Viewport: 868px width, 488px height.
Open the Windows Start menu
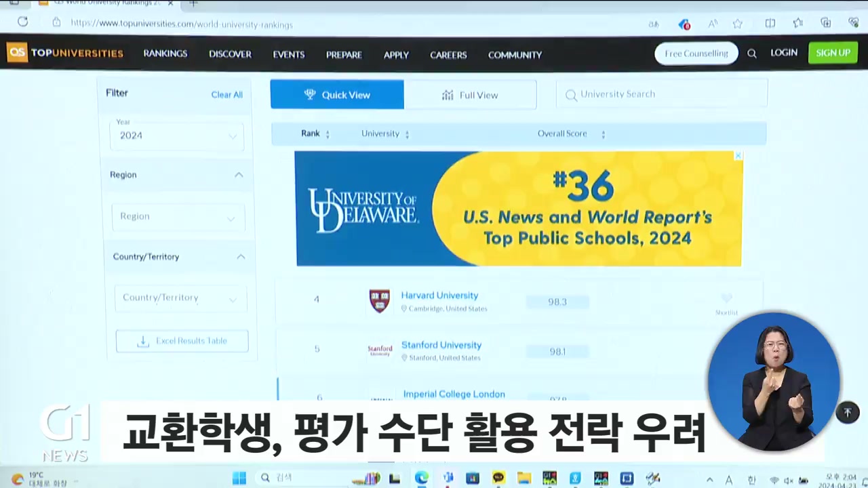pyautogui.click(x=239, y=478)
